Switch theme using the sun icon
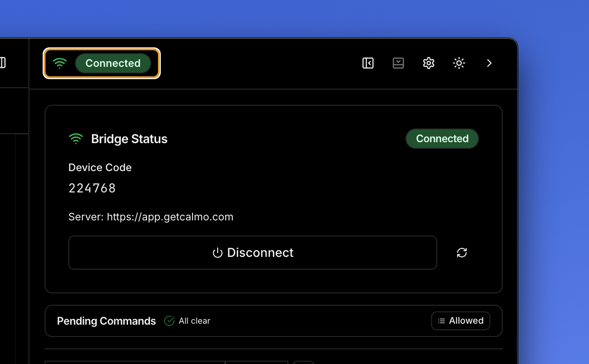Viewport: 589px width, 364px height. pos(459,63)
